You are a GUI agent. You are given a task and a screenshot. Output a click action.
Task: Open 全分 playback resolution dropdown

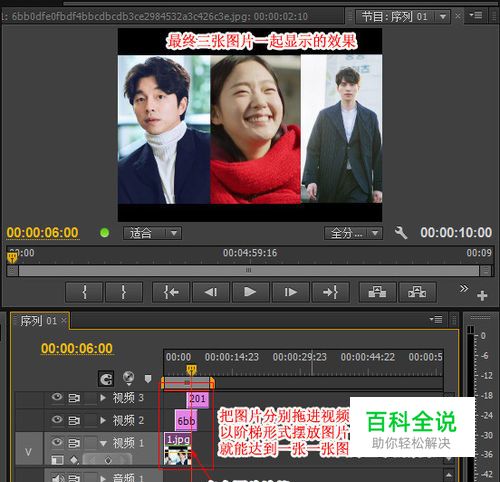pos(353,233)
